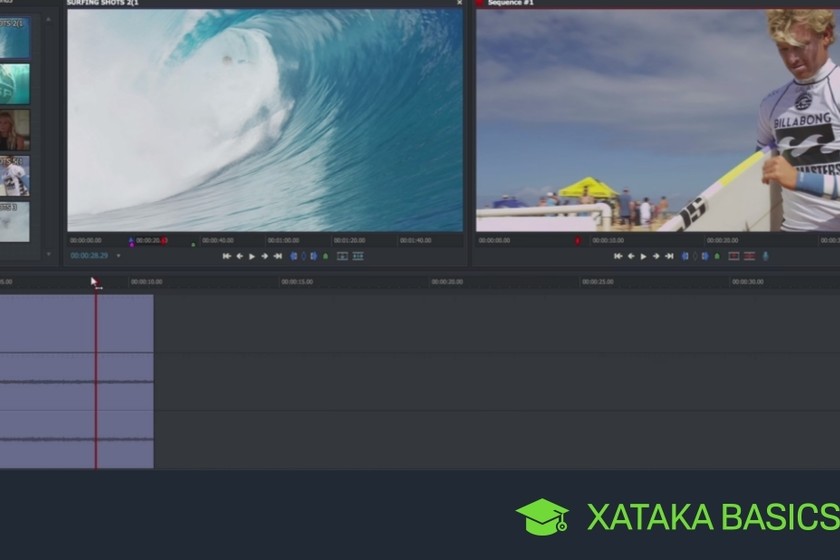This screenshot has width=840, height=560.
Task: Set mark in point on source viewer
Action: click(x=294, y=256)
